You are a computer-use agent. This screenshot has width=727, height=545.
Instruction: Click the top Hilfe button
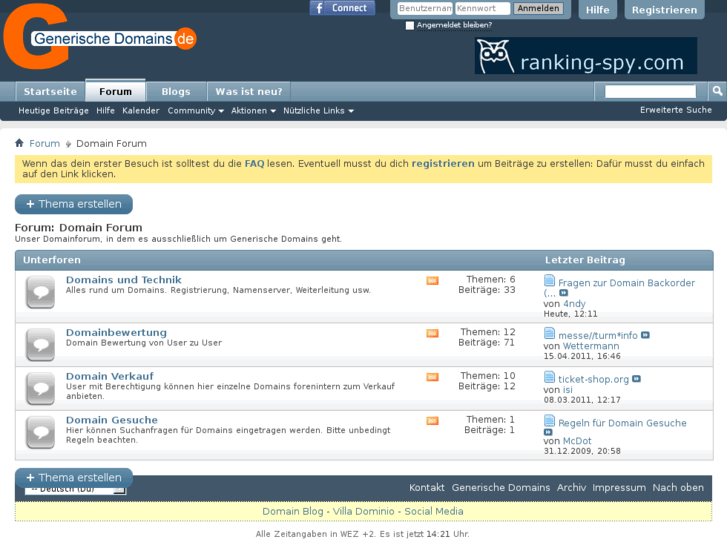(598, 10)
